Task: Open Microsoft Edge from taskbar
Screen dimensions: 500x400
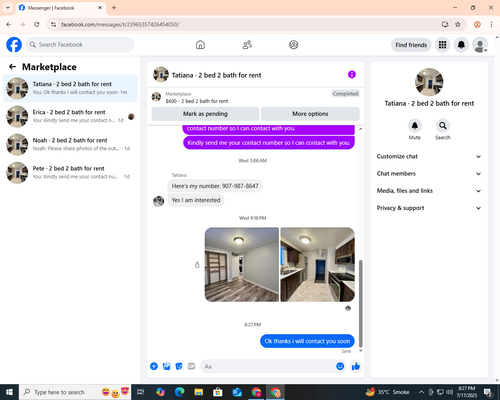Action: click(x=179, y=392)
